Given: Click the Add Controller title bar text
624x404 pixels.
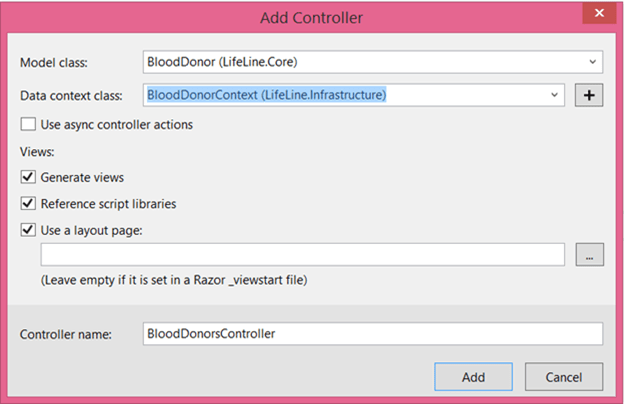Looking at the screenshot, I should (311, 17).
